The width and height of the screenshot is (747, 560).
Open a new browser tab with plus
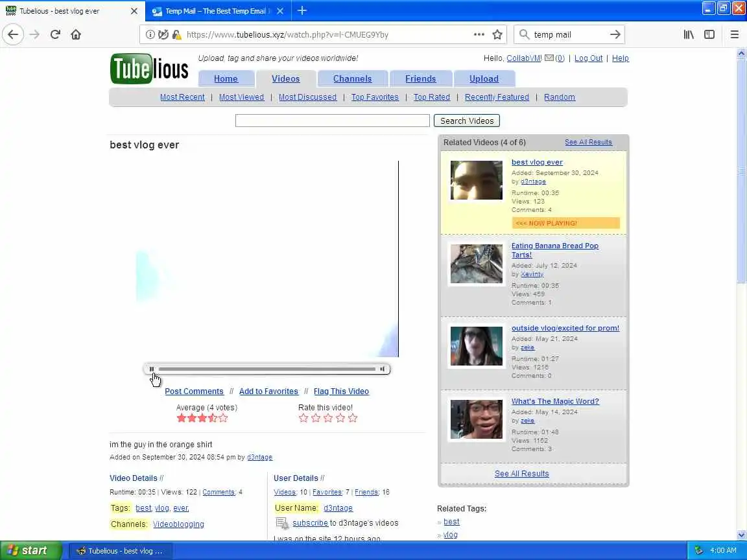coord(302,10)
